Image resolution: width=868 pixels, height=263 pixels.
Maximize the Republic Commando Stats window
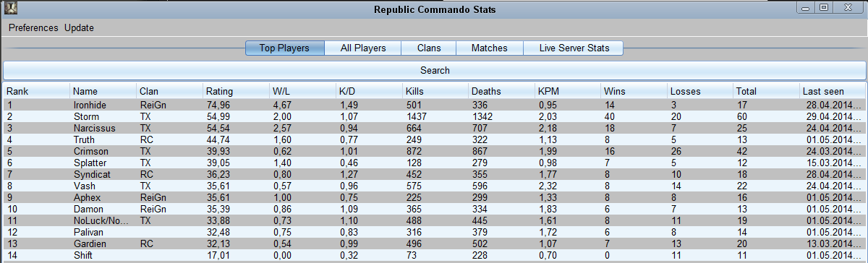824,7
